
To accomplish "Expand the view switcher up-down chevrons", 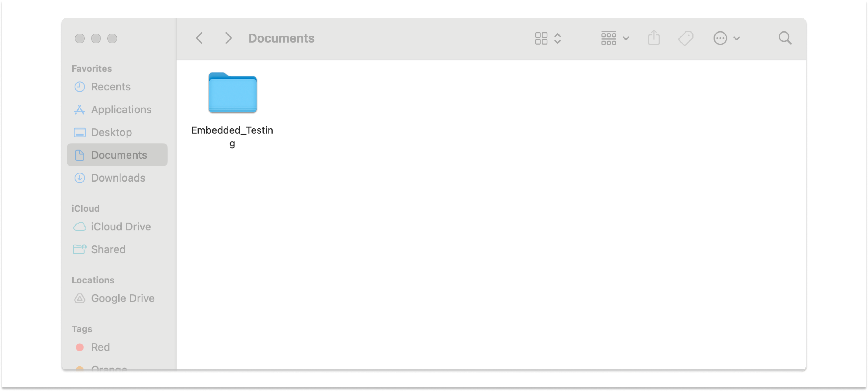I will (x=557, y=38).
